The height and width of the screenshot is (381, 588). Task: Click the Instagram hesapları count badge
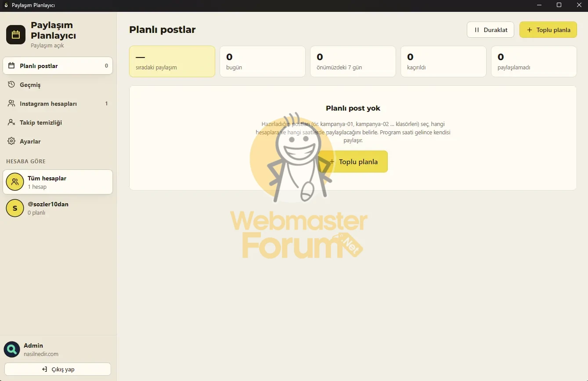click(106, 104)
